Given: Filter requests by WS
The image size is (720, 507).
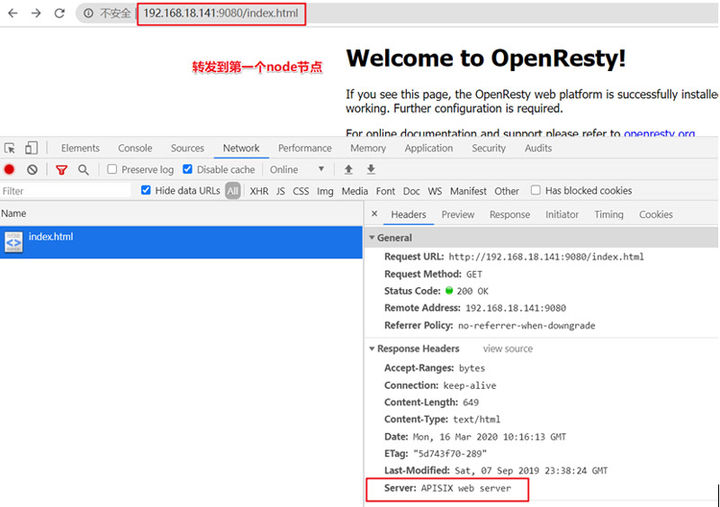Looking at the screenshot, I should click(435, 191).
